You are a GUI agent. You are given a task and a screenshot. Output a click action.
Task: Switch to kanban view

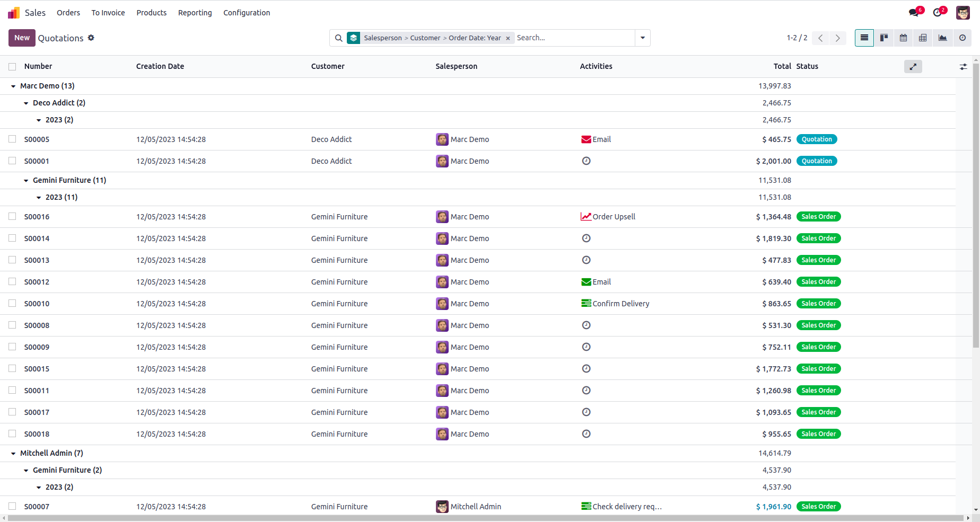click(x=884, y=38)
